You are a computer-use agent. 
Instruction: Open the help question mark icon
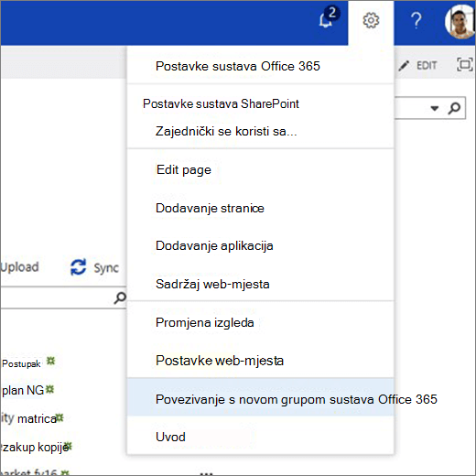click(x=416, y=20)
